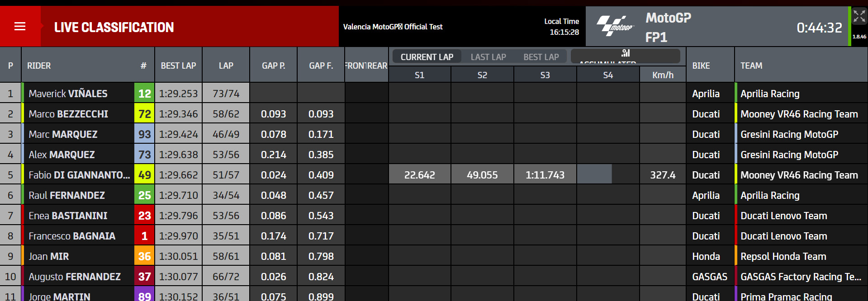Click the Gap F. column header
The width and height of the screenshot is (868, 301).
click(x=321, y=66)
